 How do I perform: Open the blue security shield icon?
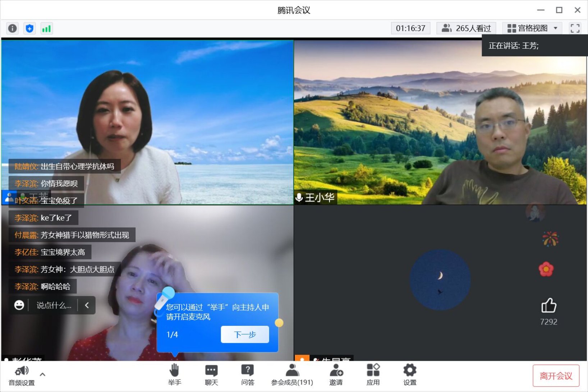click(29, 28)
